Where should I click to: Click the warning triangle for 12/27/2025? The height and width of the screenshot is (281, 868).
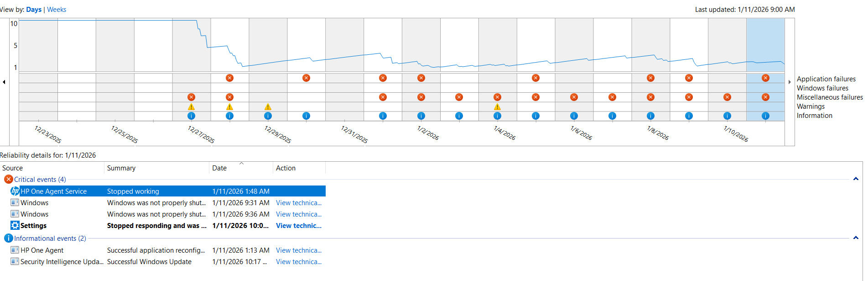point(191,106)
